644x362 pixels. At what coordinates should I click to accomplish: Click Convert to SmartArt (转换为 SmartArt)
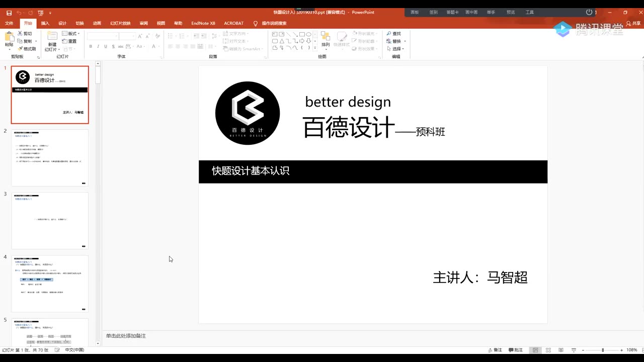pyautogui.click(x=243, y=49)
